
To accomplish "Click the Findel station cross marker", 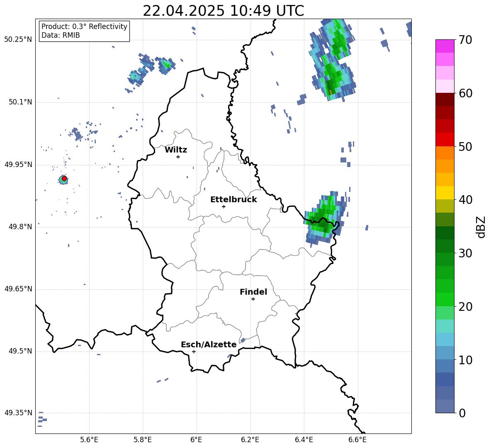I will coord(253,299).
